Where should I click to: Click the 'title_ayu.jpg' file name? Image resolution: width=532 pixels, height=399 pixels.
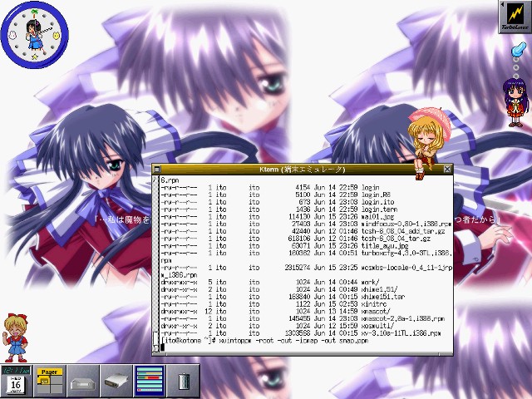coord(385,246)
